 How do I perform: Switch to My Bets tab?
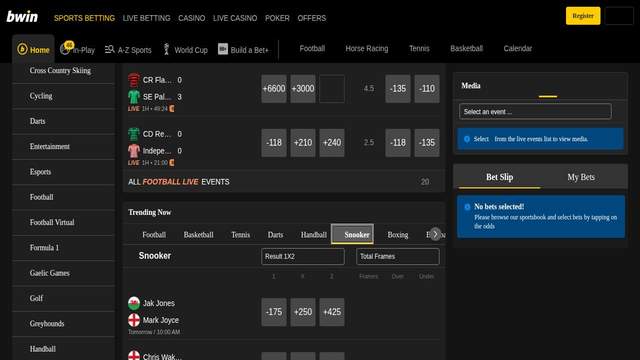(x=581, y=177)
